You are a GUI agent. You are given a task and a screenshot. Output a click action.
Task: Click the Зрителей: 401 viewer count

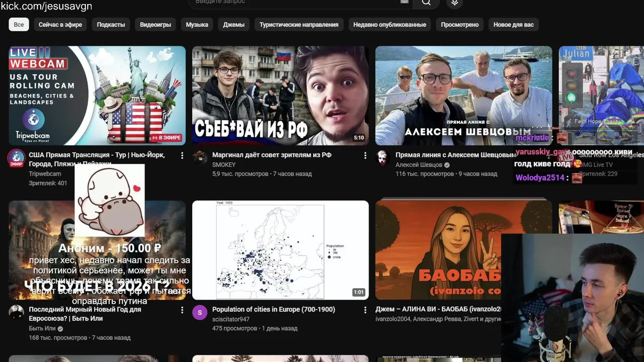click(x=48, y=183)
